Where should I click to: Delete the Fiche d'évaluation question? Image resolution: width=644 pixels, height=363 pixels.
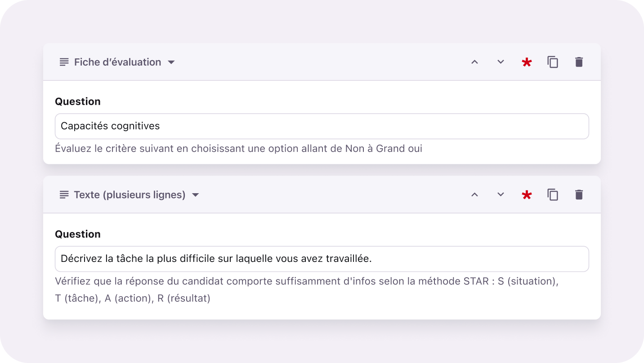tap(579, 62)
